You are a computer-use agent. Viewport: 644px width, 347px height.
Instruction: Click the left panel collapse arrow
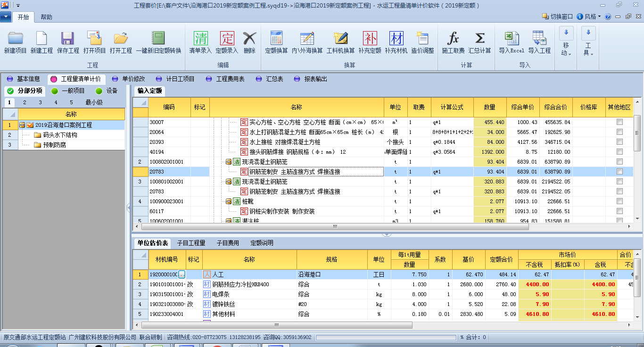[x=129, y=207]
